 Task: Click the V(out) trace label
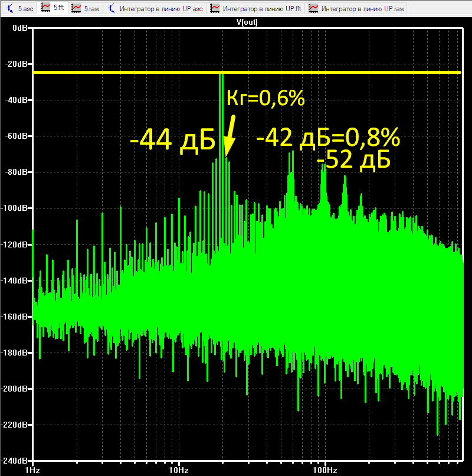click(x=247, y=22)
